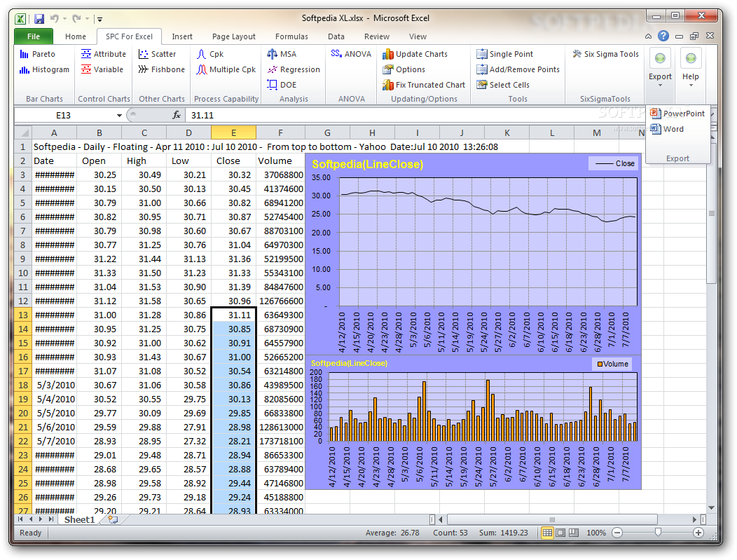Image resolution: width=737 pixels, height=560 pixels.
Task: Switch to Normal view in status bar
Action: pos(547,533)
